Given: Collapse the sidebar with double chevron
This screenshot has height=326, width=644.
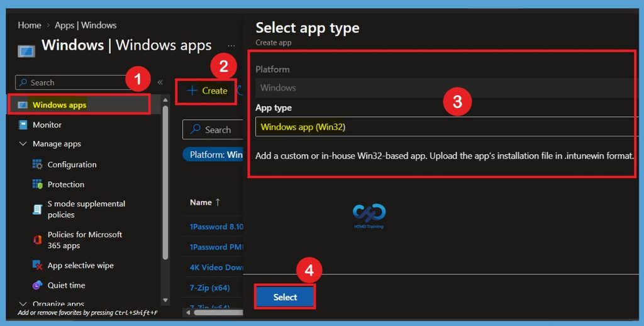Looking at the screenshot, I should (160, 82).
